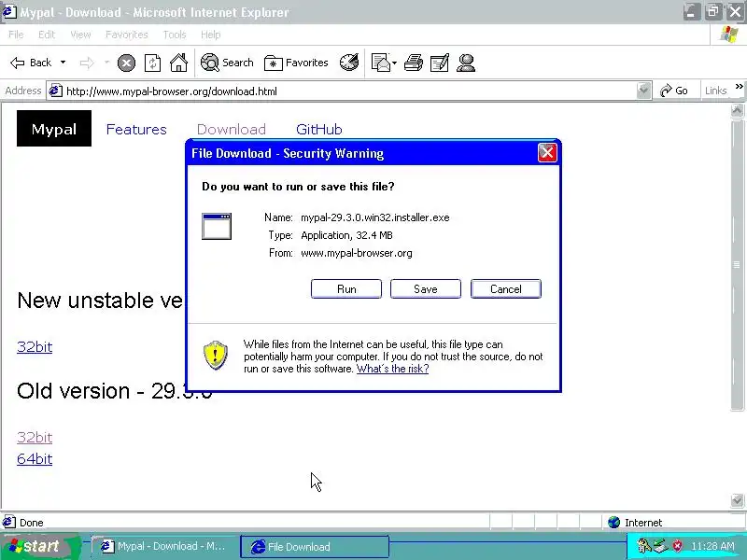Switch to Mypal - Download taskbar button
Viewport: 747px width, 560px height.
click(x=164, y=546)
